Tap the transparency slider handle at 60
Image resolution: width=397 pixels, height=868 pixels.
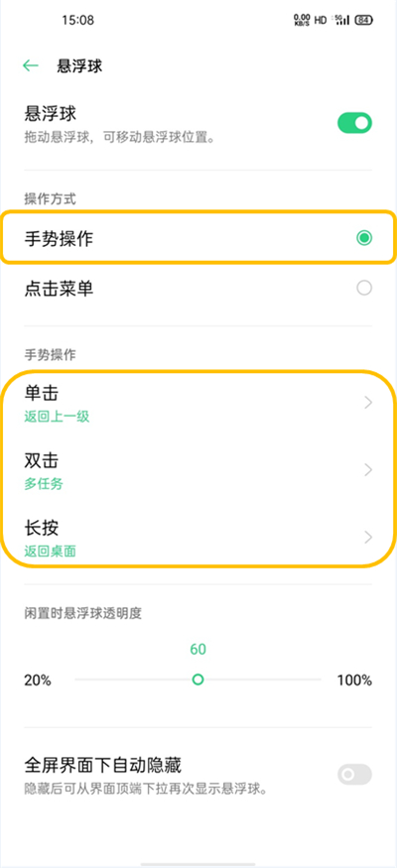point(198,680)
